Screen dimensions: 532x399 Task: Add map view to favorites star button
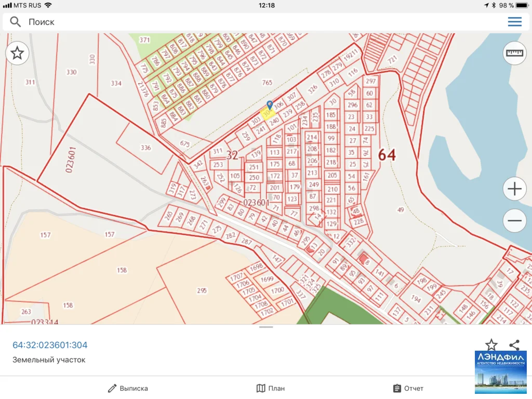point(17,54)
